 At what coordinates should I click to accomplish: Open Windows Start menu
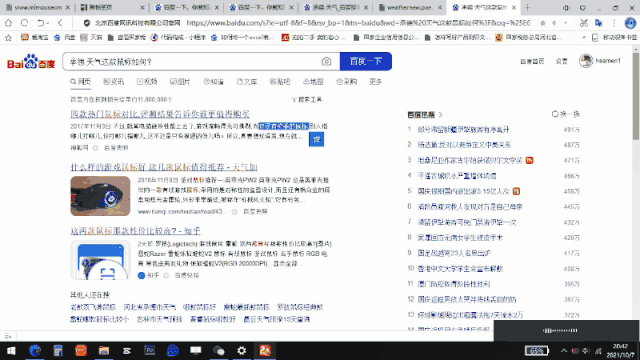[11, 351]
